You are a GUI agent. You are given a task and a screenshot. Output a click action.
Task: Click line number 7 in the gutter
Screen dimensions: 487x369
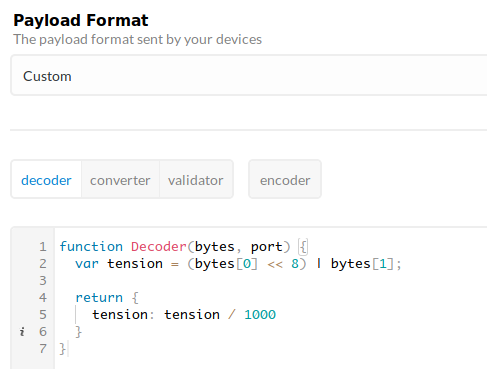coord(43,349)
